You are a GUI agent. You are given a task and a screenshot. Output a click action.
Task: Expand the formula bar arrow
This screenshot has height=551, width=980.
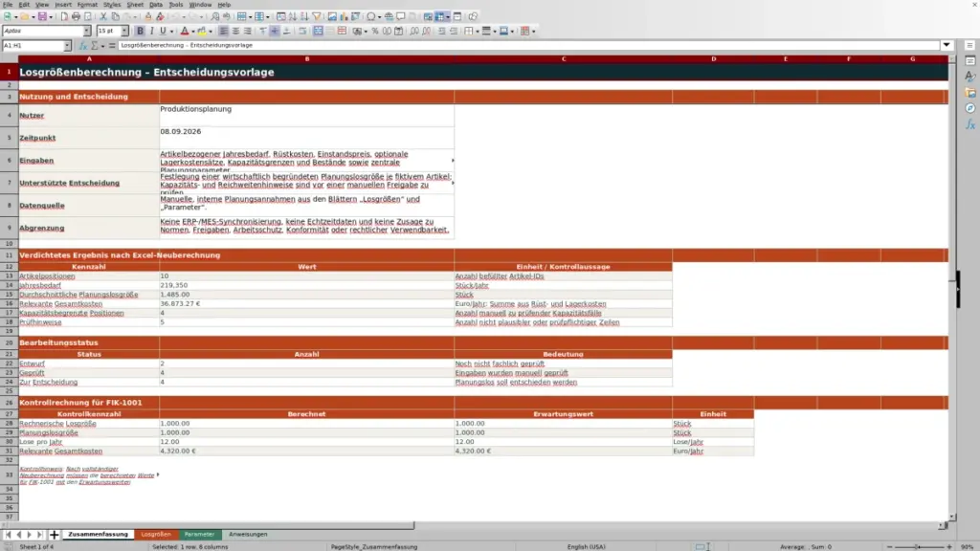point(947,46)
